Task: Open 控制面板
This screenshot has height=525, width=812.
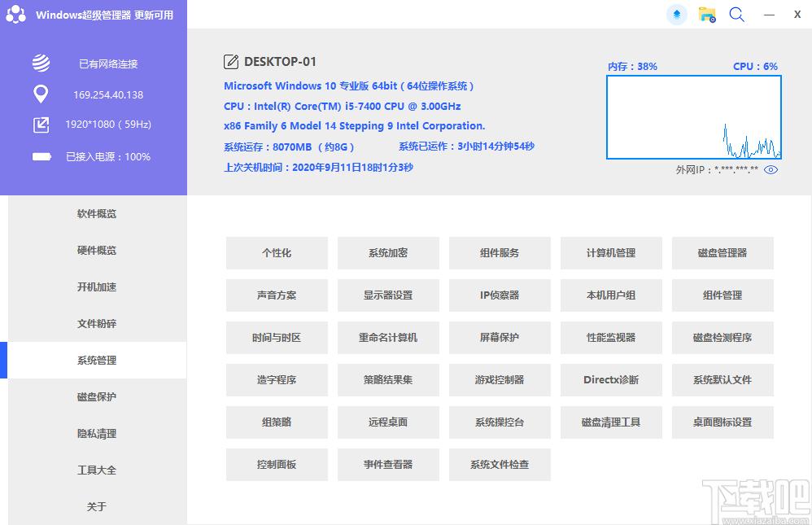Action: pos(277,465)
